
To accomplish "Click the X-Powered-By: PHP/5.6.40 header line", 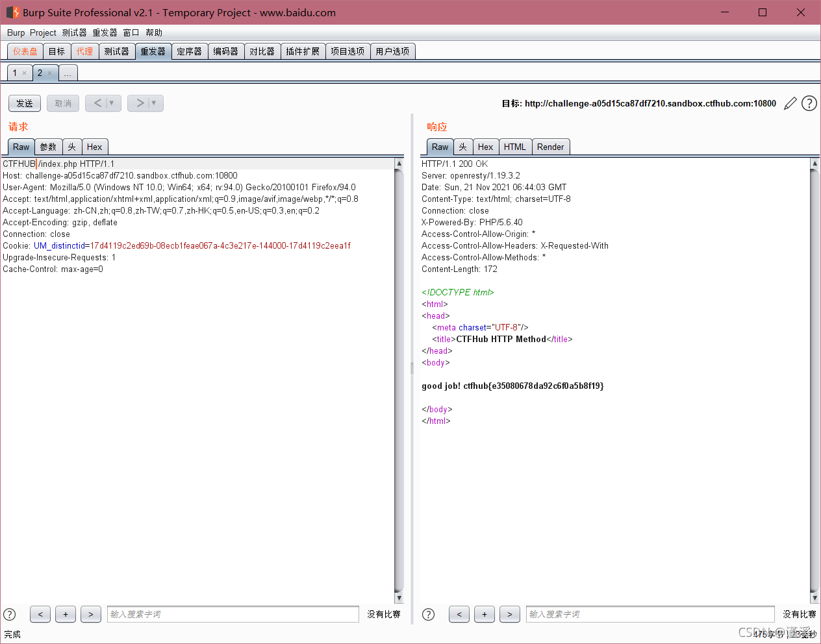I will (x=472, y=223).
